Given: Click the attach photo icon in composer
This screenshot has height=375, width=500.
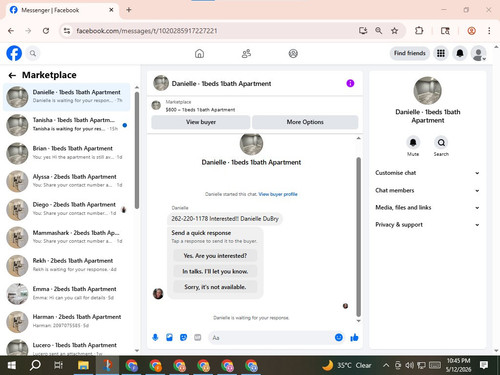Looking at the screenshot, I should [169, 338].
